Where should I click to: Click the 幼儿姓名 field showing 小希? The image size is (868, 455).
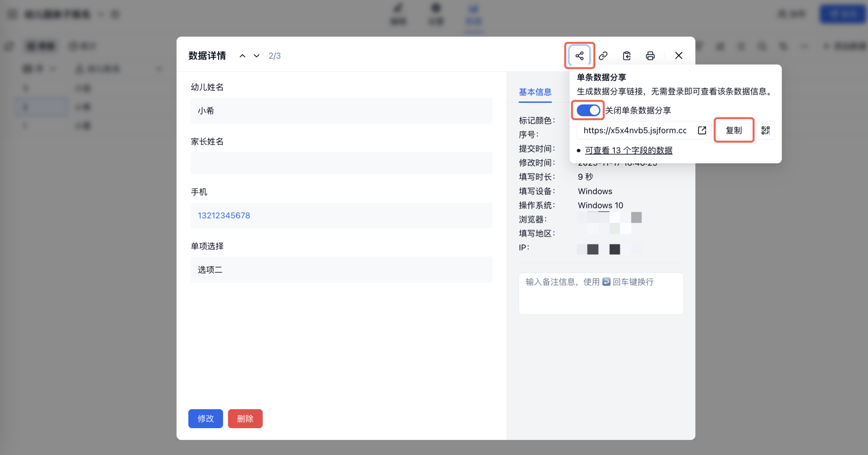[341, 111]
